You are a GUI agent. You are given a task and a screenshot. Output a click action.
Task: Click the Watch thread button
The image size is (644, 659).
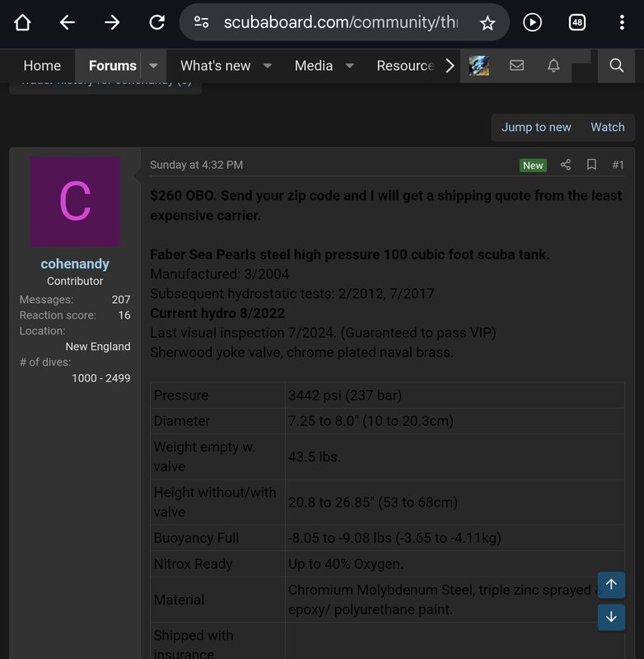click(608, 127)
